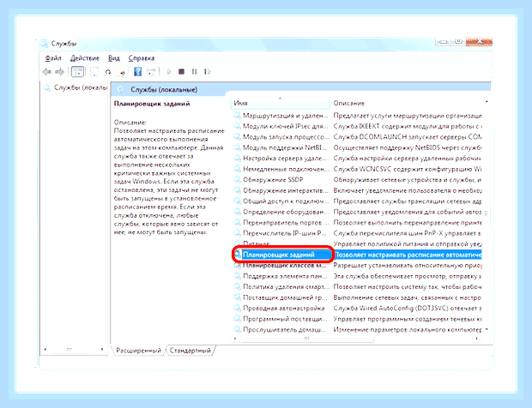This screenshot has height=408, width=532.
Task: Click the Restart service icon
Action: pos(208,72)
